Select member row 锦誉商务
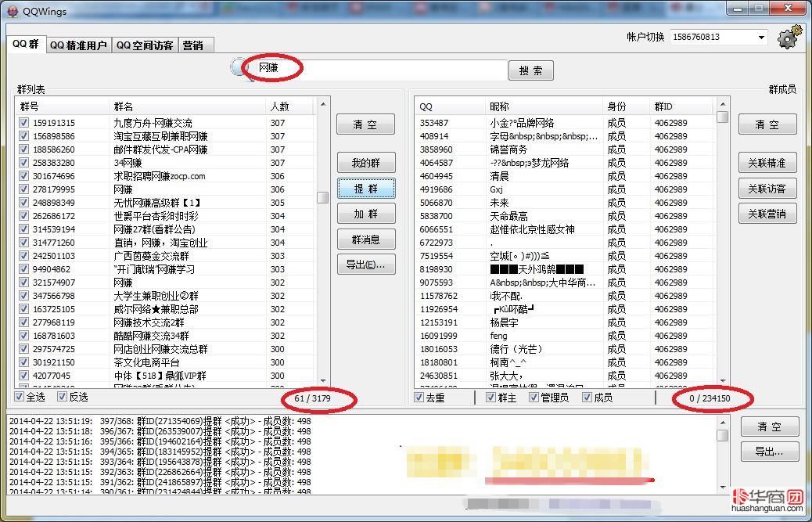This screenshot has height=522, width=812. (x=565, y=149)
